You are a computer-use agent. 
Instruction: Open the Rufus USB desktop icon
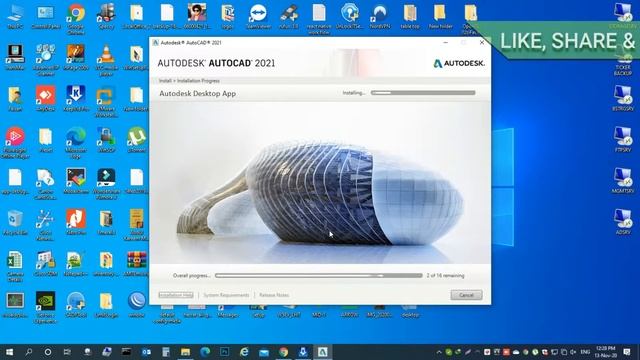[289, 16]
